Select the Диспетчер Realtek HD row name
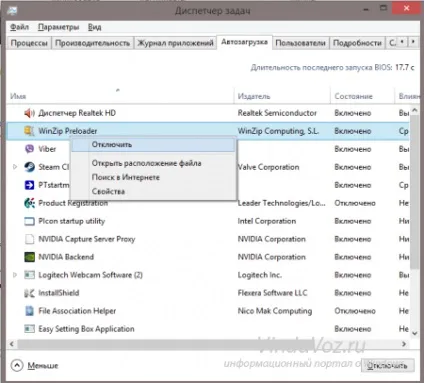This screenshot has width=424, height=383. coord(77,113)
